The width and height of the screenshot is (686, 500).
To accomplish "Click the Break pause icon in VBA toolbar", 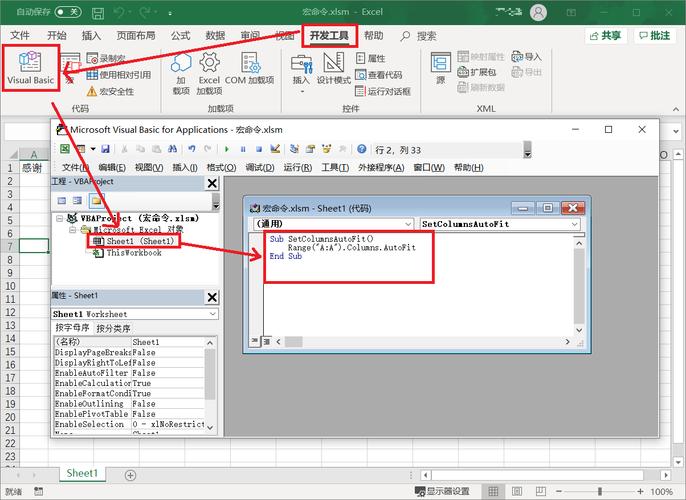I will pos(243,149).
